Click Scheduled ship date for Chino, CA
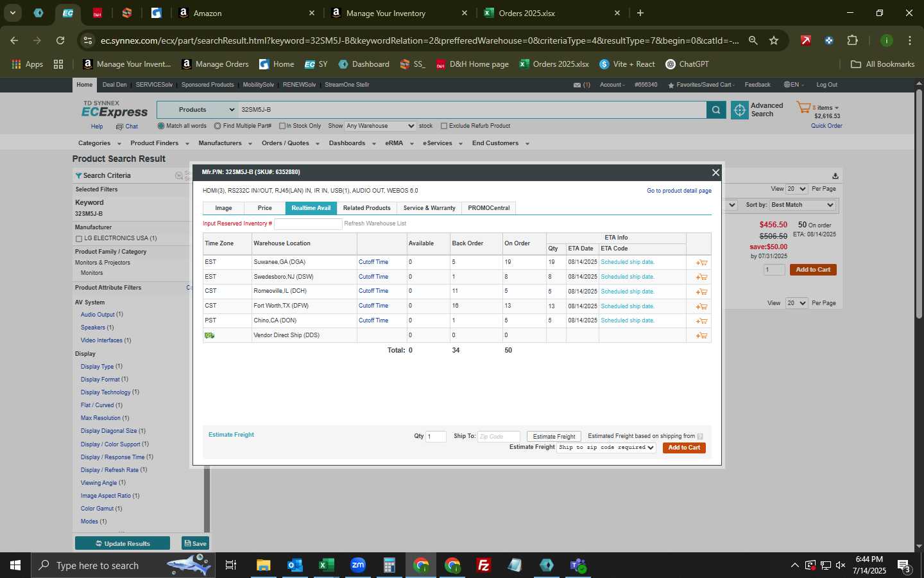Viewport: 924px width, 578px height. click(x=628, y=320)
